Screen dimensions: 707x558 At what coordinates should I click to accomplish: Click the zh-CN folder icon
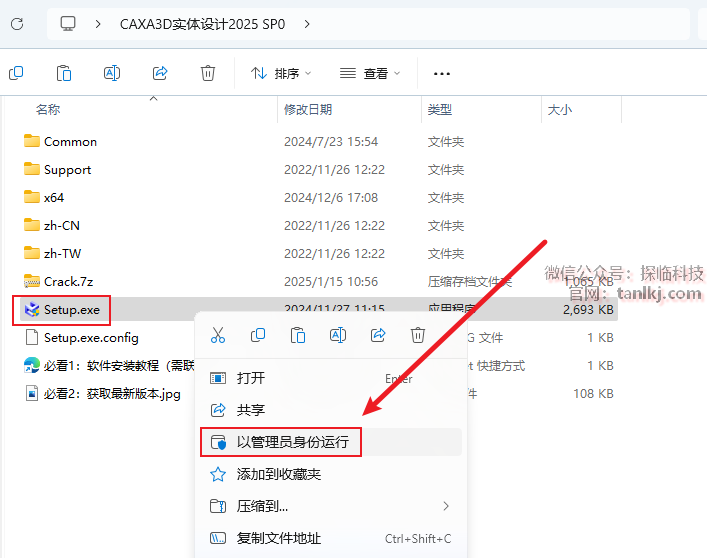click(x=32, y=224)
